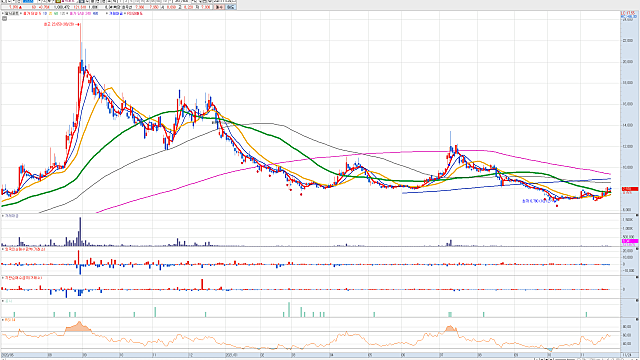The image size is (640, 360).
Task: Click the green square icon in top toolbar
Action: 58,1
